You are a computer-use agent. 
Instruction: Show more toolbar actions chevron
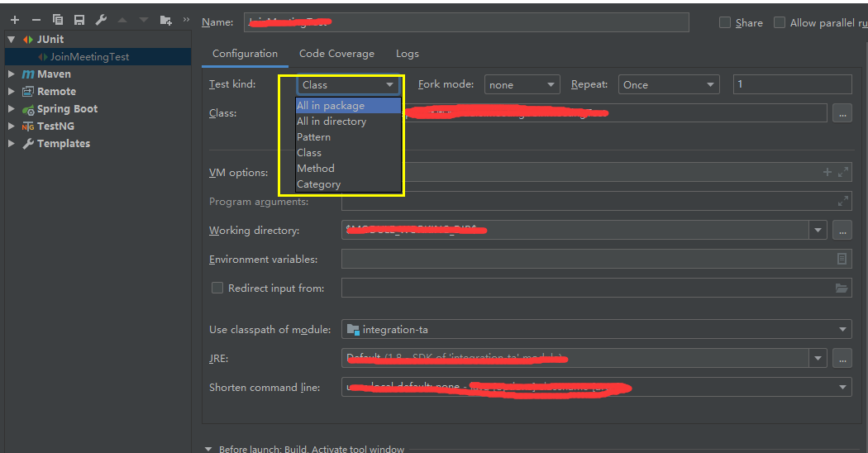pyautogui.click(x=186, y=19)
